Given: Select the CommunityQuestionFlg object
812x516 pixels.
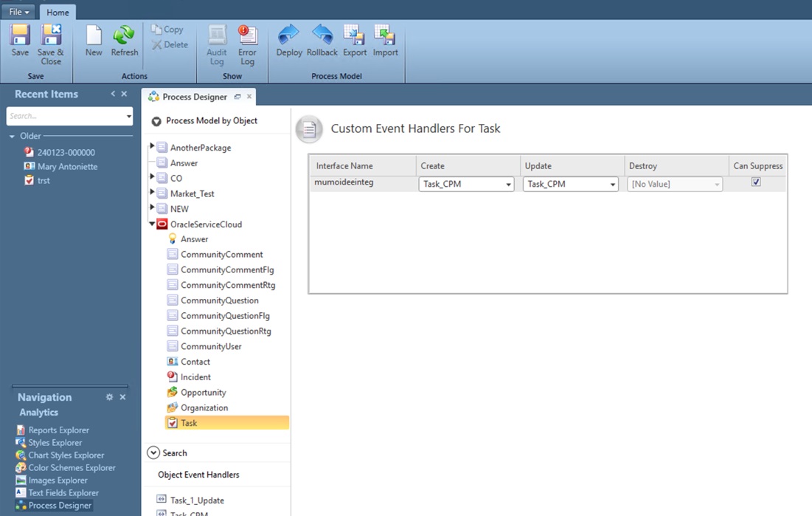Looking at the screenshot, I should [x=218, y=315].
